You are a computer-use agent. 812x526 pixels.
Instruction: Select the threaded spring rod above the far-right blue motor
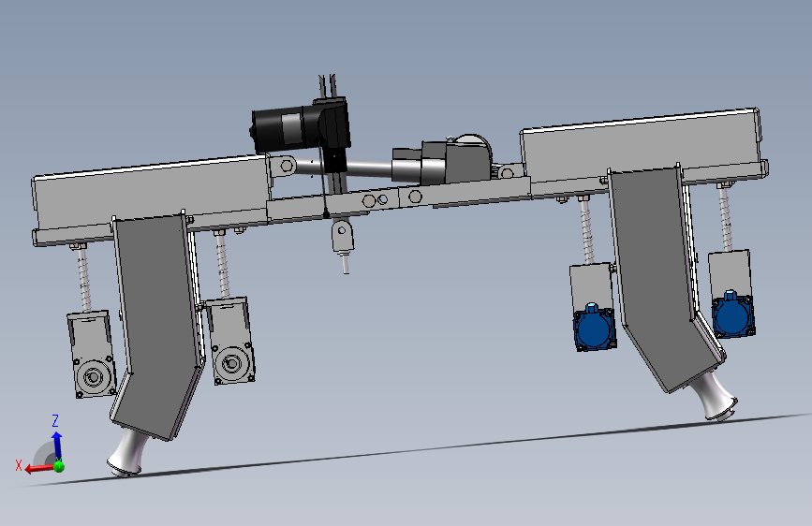[726, 218]
